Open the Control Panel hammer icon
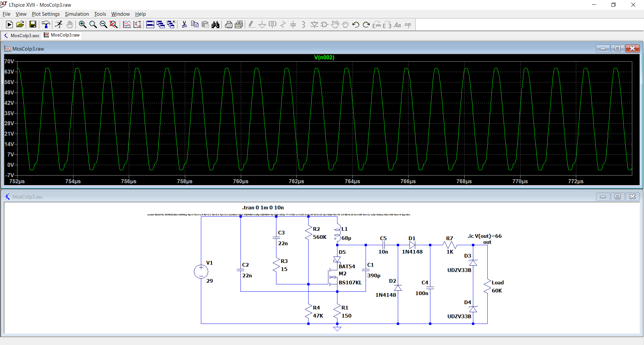Viewport: 644px width, 345px height. tap(46, 24)
